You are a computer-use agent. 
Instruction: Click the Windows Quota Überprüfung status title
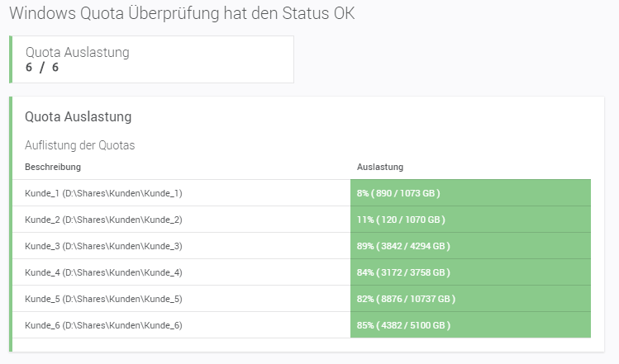pos(183,14)
